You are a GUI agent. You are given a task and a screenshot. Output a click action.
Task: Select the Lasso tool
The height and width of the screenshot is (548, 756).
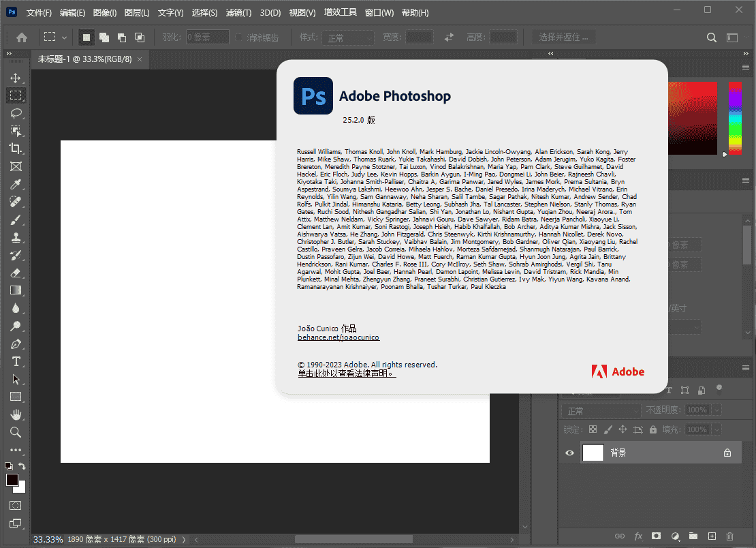[x=16, y=113]
